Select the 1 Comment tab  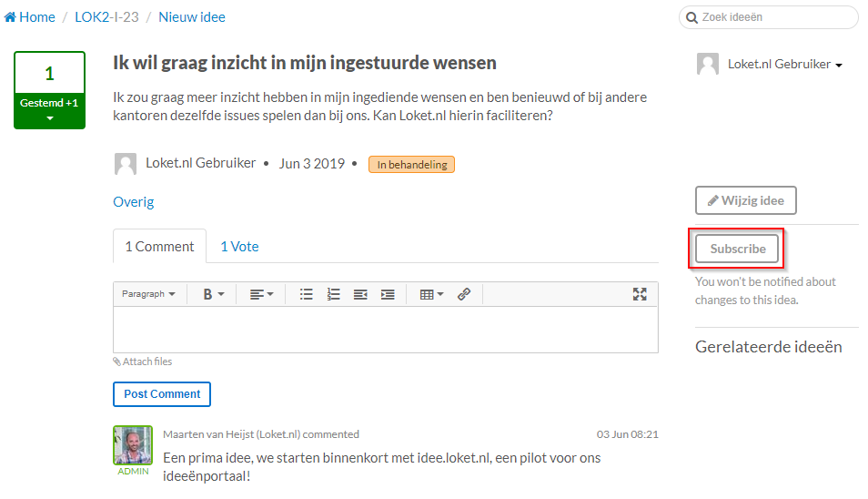coord(159,247)
